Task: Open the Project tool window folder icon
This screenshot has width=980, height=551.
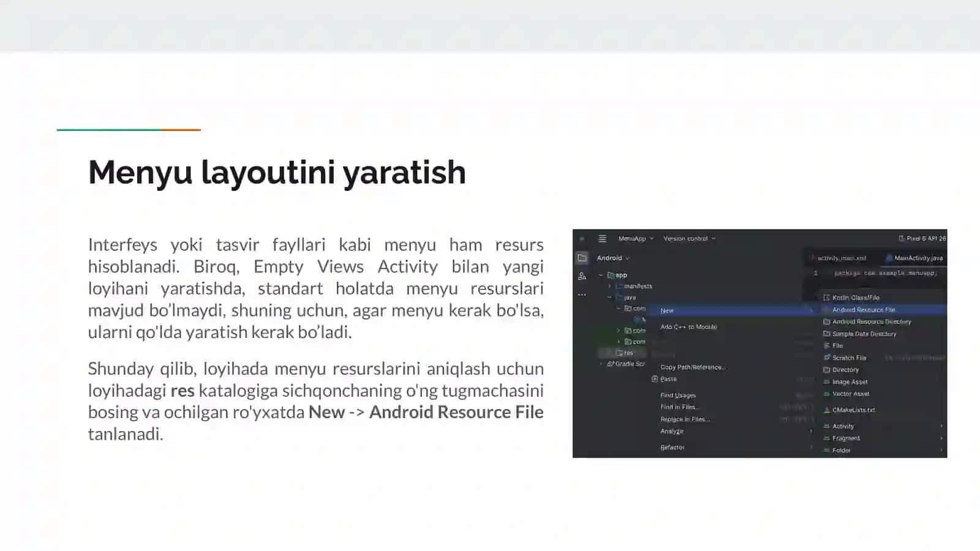Action: point(582,258)
